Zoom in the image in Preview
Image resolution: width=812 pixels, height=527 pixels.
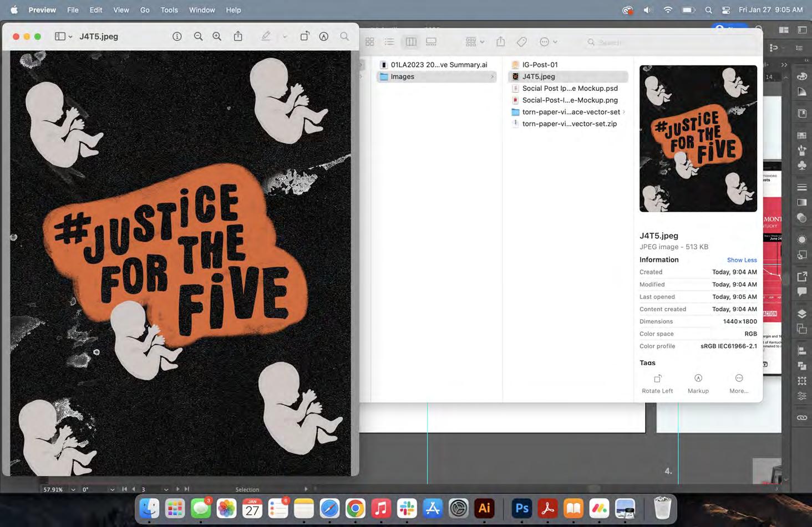[217, 37]
